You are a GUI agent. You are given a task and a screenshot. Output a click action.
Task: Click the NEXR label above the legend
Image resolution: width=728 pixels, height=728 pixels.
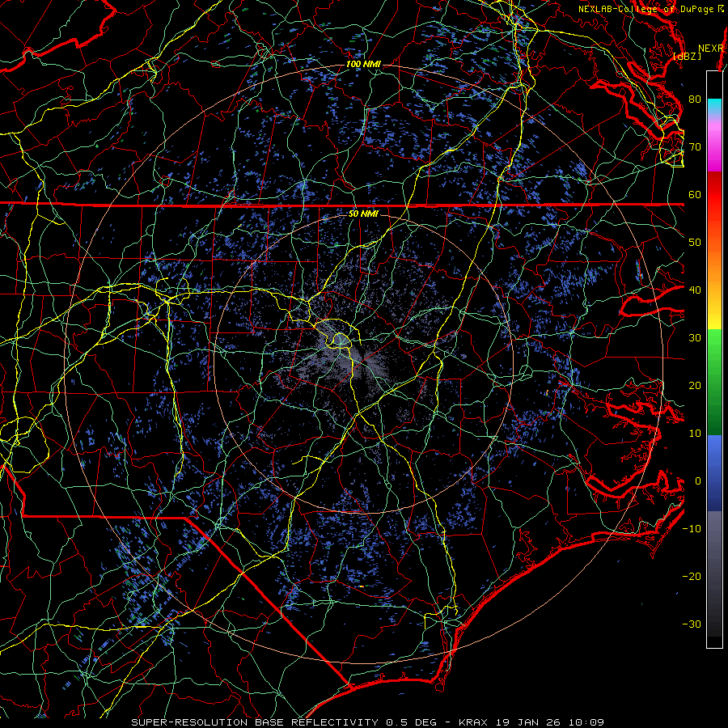tap(711, 49)
